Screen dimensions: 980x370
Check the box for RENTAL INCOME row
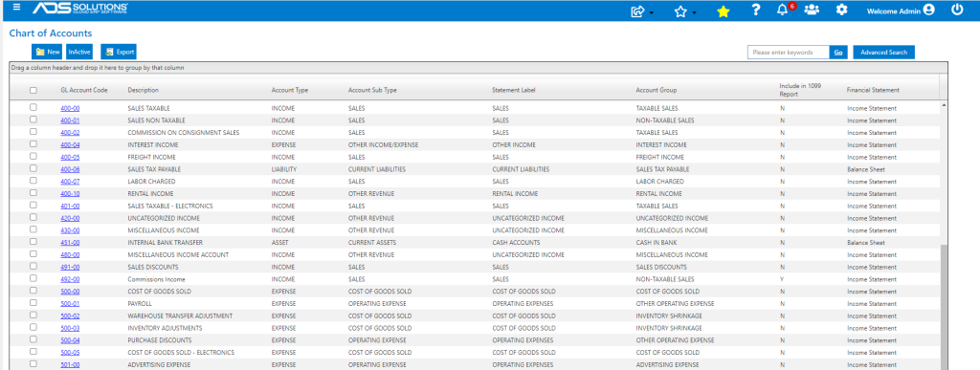click(x=33, y=193)
